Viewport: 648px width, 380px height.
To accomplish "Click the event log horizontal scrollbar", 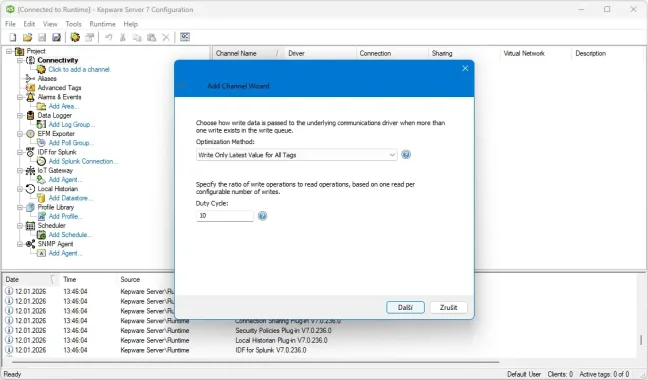I will tap(255, 361).
